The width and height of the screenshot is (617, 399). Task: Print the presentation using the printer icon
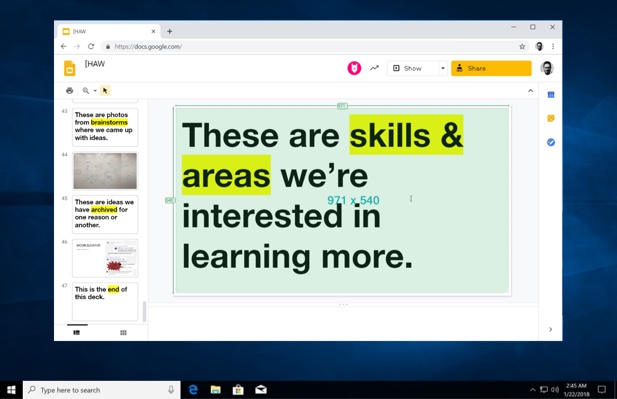coord(69,91)
